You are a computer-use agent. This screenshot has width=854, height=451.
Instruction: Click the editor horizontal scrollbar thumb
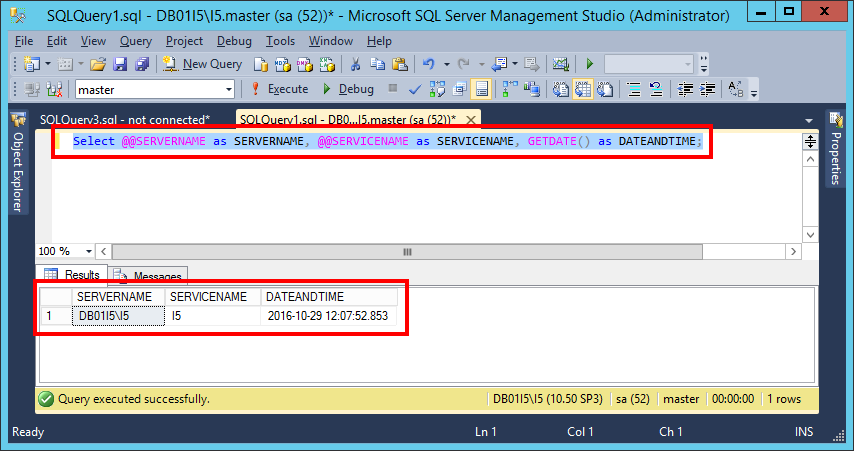[x=407, y=252]
